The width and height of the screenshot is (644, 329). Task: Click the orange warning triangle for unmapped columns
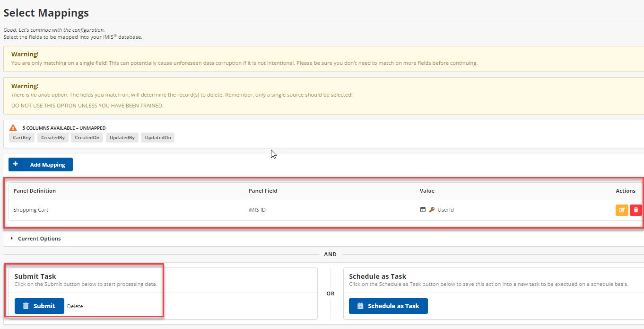[x=13, y=128]
